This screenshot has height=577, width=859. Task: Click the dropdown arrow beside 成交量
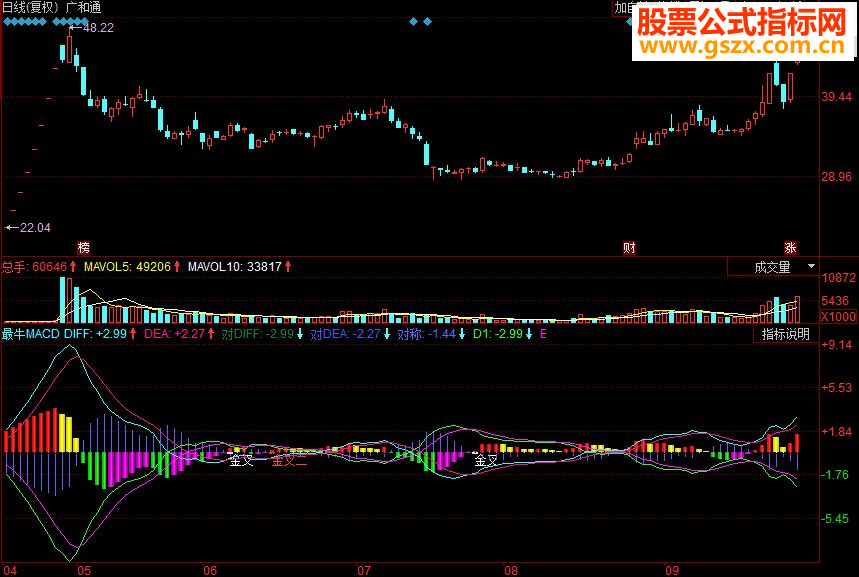pyautogui.click(x=811, y=266)
